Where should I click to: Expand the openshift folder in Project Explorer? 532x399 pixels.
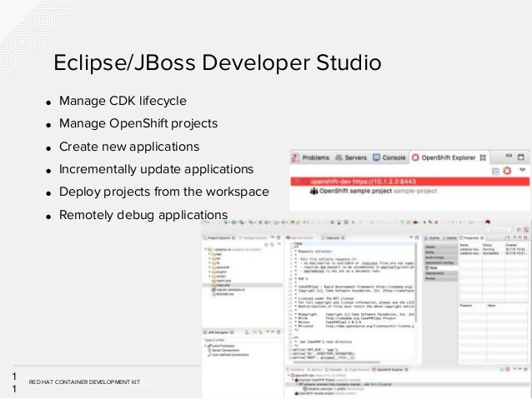(x=209, y=267)
